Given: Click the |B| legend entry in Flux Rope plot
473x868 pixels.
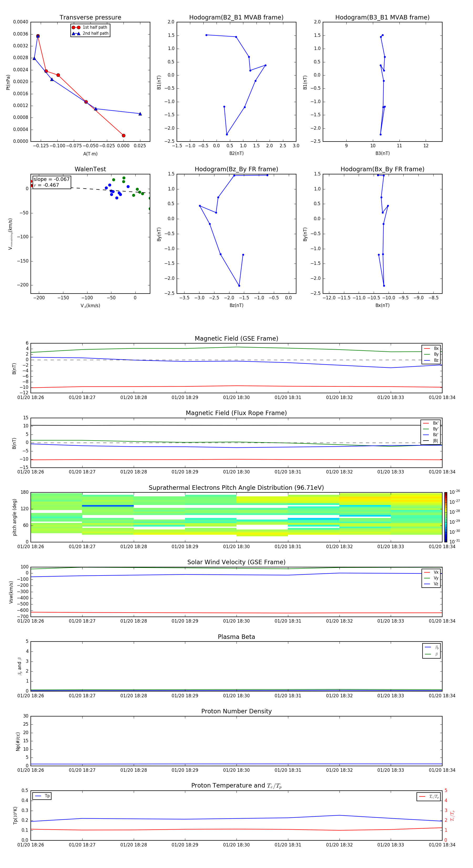Looking at the screenshot, I should click(x=431, y=441).
